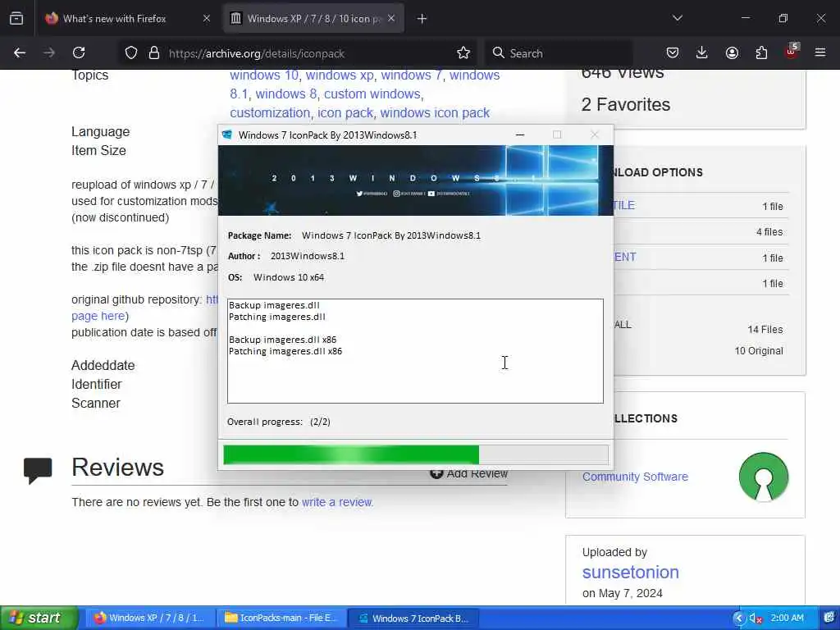Click the Reviews speech bubble icon

(38, 471)
